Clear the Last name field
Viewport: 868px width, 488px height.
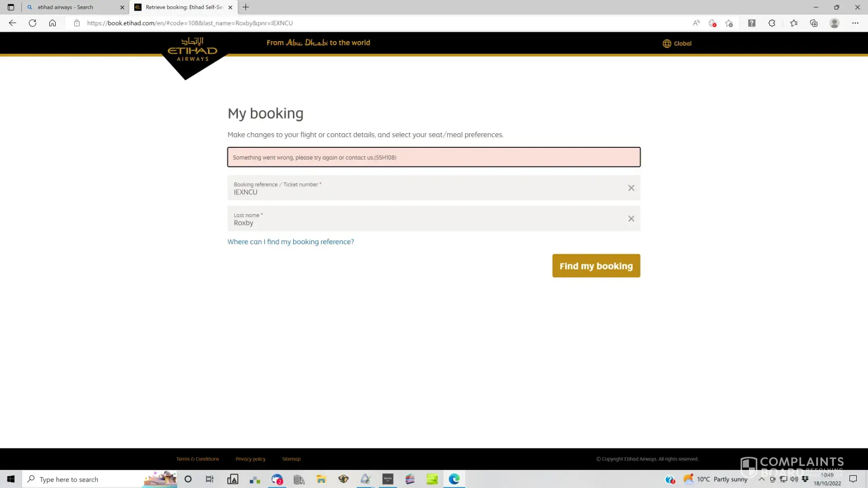point(631,219)
